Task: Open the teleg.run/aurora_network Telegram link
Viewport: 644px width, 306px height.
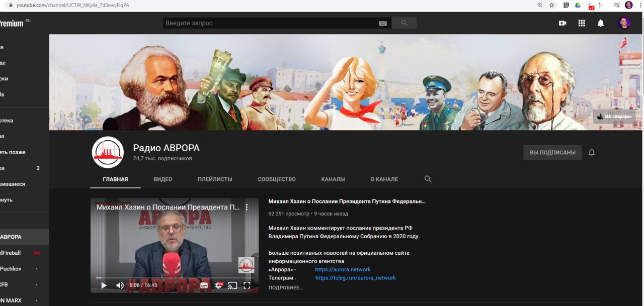Action: pyautogui.click(x=355, y=278)
